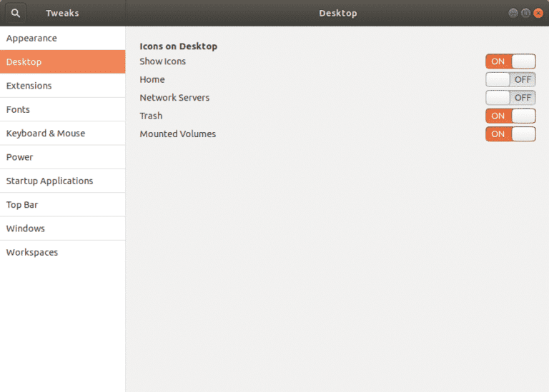Maximize the Tweaks window

tap(525, 14)
